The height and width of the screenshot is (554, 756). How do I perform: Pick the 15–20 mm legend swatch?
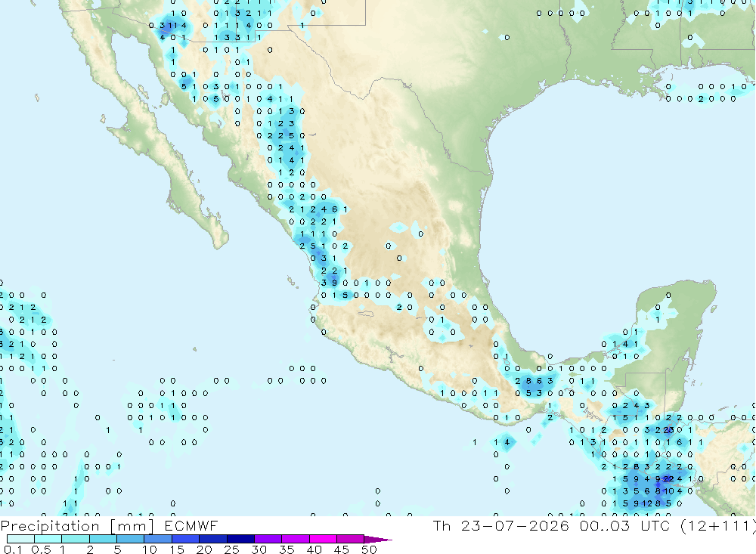click(x=186, y=539)
